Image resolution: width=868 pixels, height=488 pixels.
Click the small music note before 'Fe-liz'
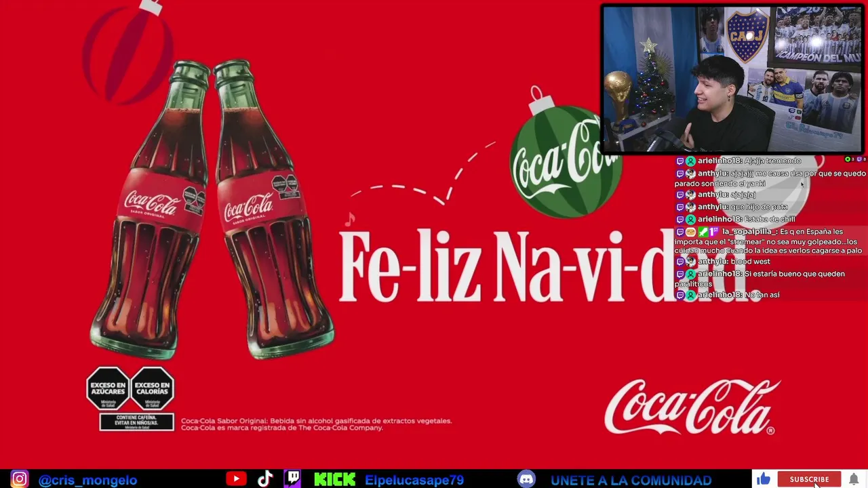[350, 219]
